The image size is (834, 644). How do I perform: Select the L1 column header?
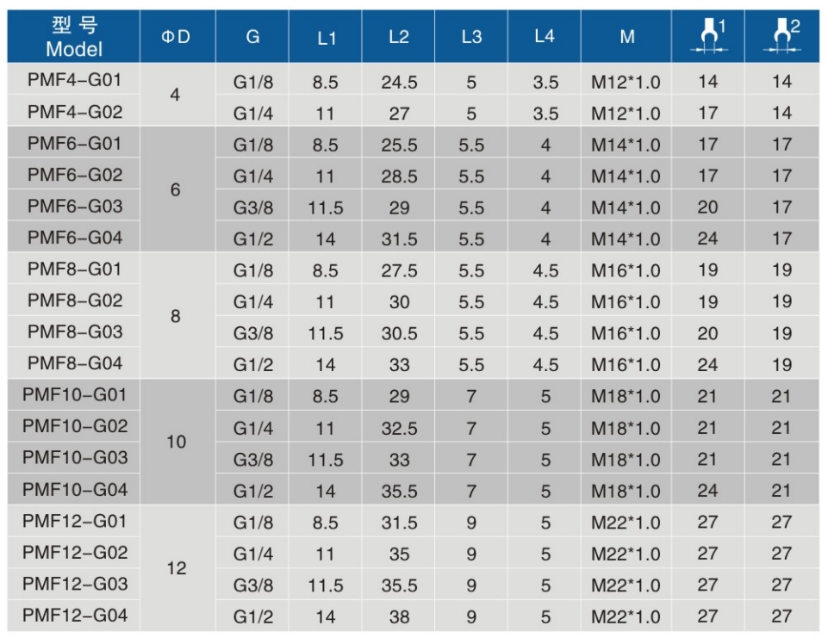point(326,36)
